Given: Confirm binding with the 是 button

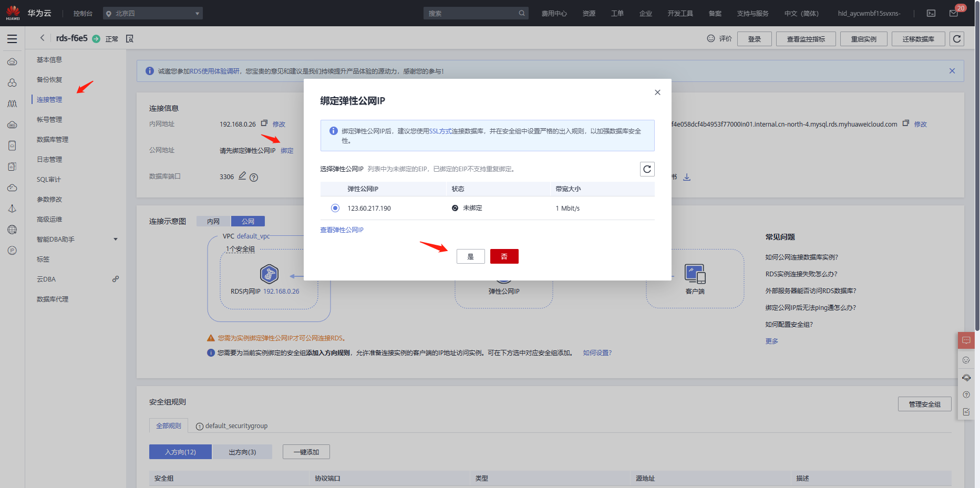Looking at the screenshot, I should pyautogui.click(x=471, y=256).
